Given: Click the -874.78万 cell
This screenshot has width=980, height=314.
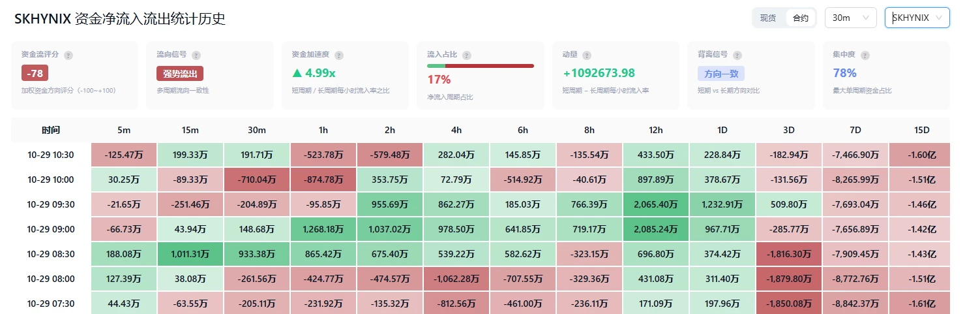Looking at the screenshot, I should coord(323,180).
